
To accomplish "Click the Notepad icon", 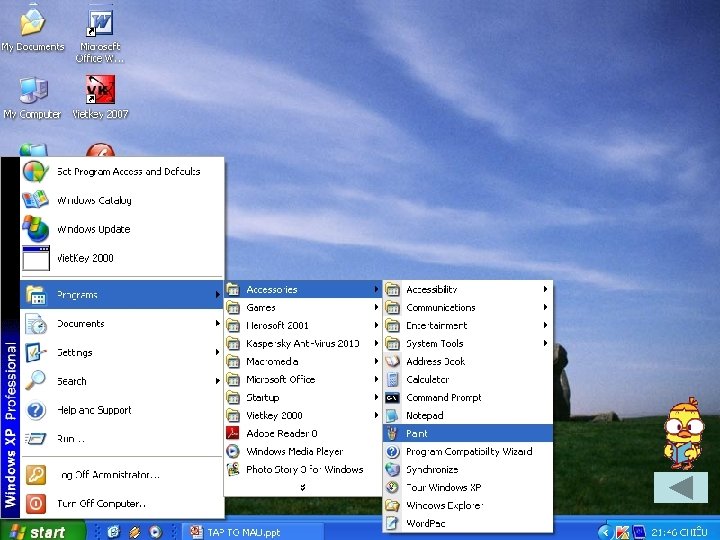I will (x=392, y=416).
